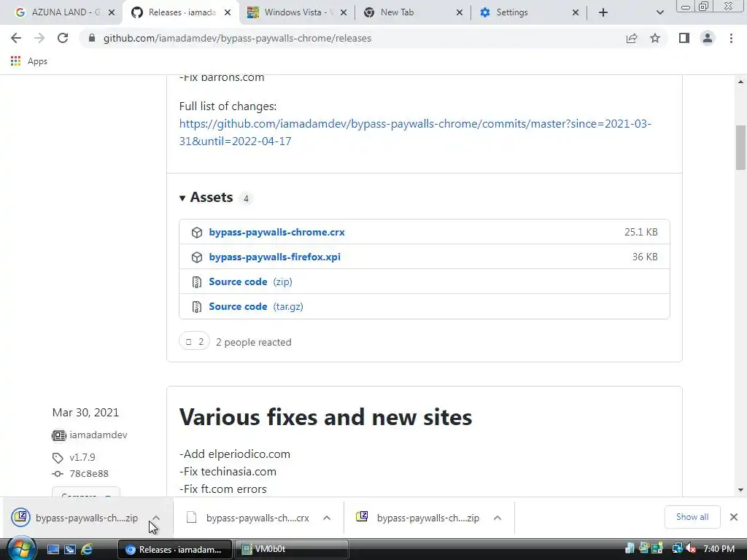The image size is (747, 560).
Task: Click the muted volume tray icon
Action: point(692,548)
